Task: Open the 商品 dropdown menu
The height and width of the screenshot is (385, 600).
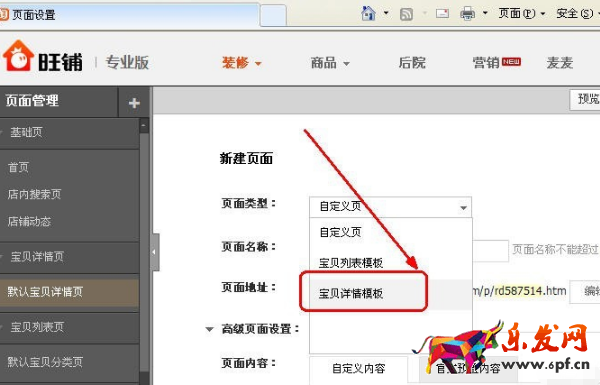Action: point(330,62)
